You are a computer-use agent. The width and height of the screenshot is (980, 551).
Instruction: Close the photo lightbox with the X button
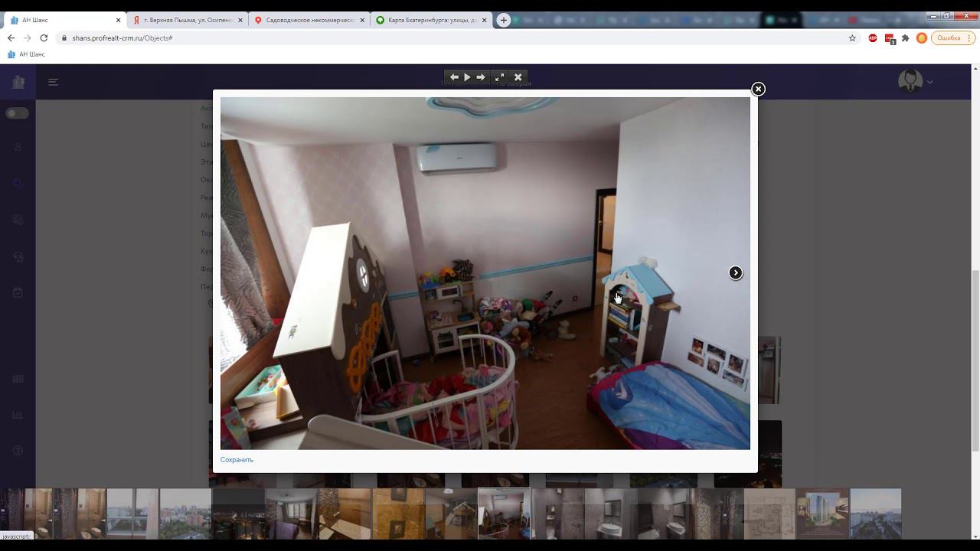coord(758,89)
